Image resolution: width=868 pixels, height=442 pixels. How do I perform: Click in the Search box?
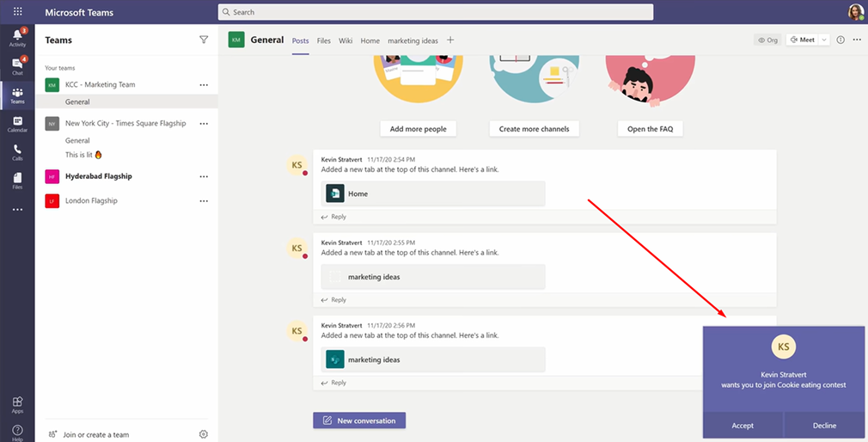[436, 12]
